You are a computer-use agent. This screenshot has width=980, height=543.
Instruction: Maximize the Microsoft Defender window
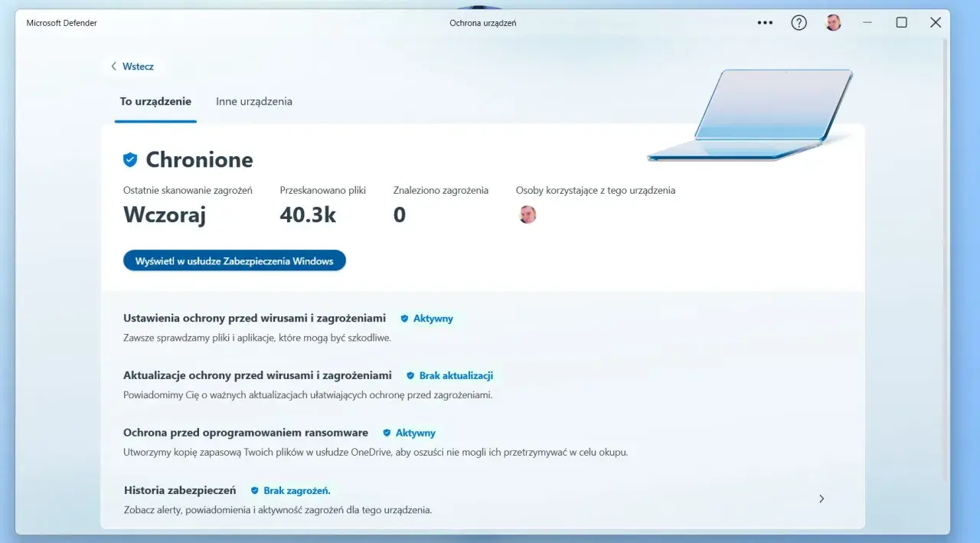click(901, 23)
